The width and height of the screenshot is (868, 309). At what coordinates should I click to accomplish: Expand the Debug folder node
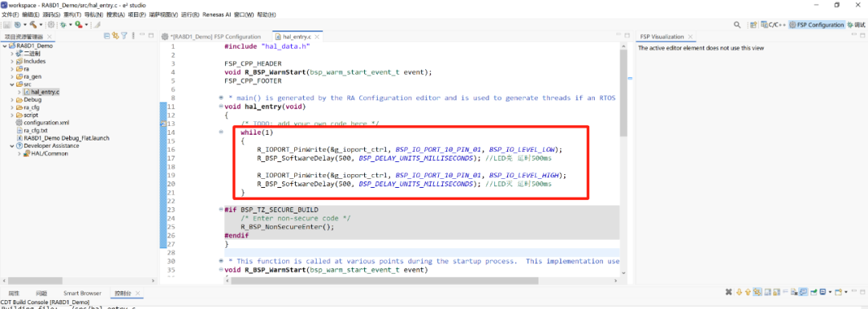point(12,100)
